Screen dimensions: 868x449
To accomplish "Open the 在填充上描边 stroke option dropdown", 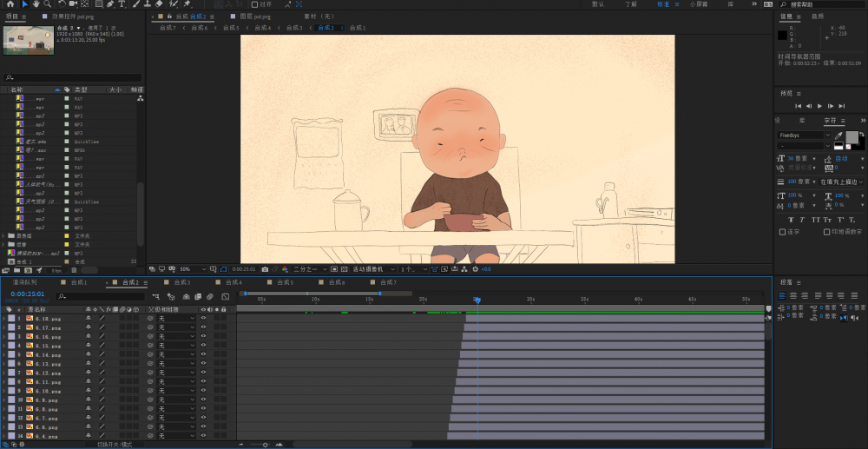I will [842, 182].
